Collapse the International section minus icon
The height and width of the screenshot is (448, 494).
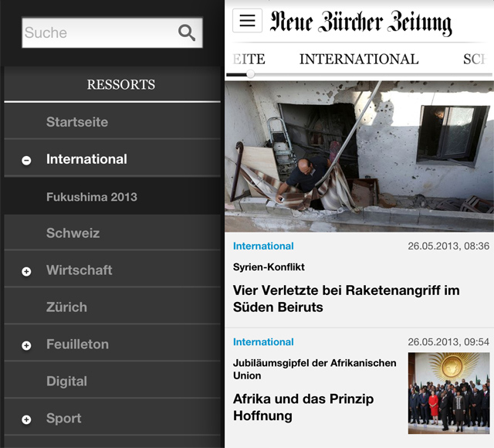(26, 161)
